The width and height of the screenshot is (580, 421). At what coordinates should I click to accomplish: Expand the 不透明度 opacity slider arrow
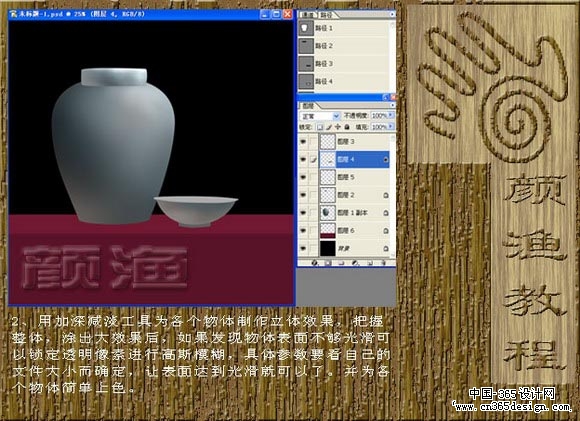click(x=391, y=116)
